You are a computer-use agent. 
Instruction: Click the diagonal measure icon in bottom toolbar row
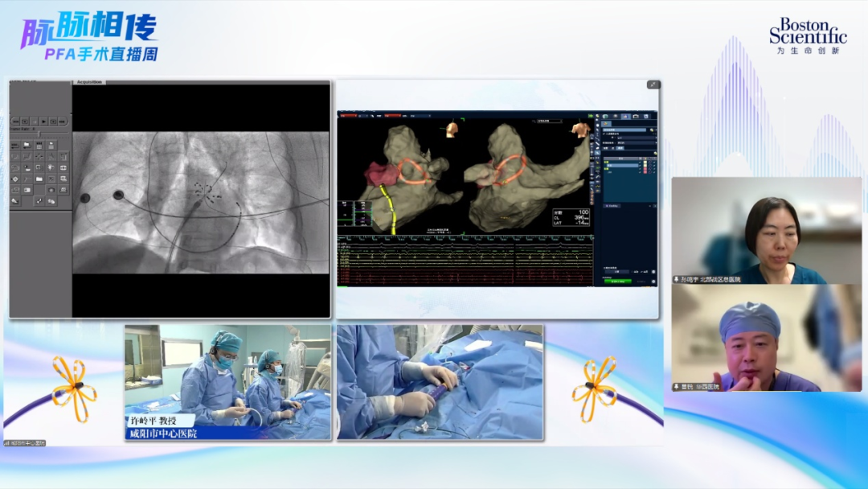click(x=39, y=200)
